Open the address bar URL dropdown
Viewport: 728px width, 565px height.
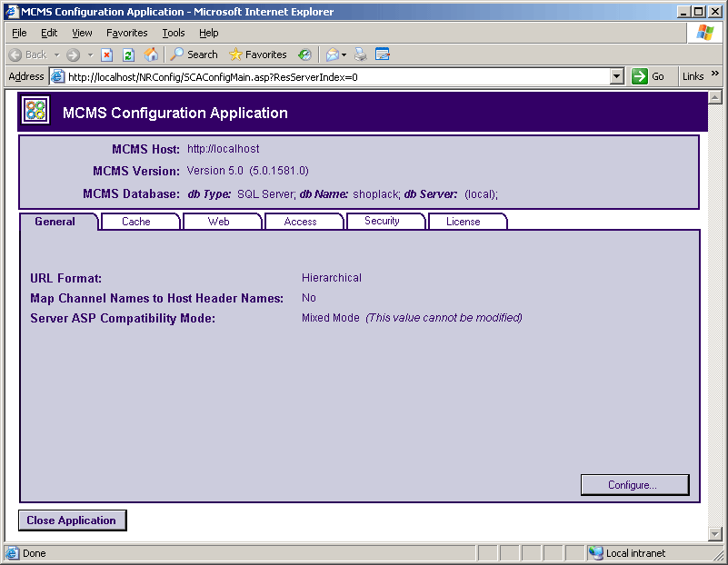pyautogui.click(x=616, y=76)
